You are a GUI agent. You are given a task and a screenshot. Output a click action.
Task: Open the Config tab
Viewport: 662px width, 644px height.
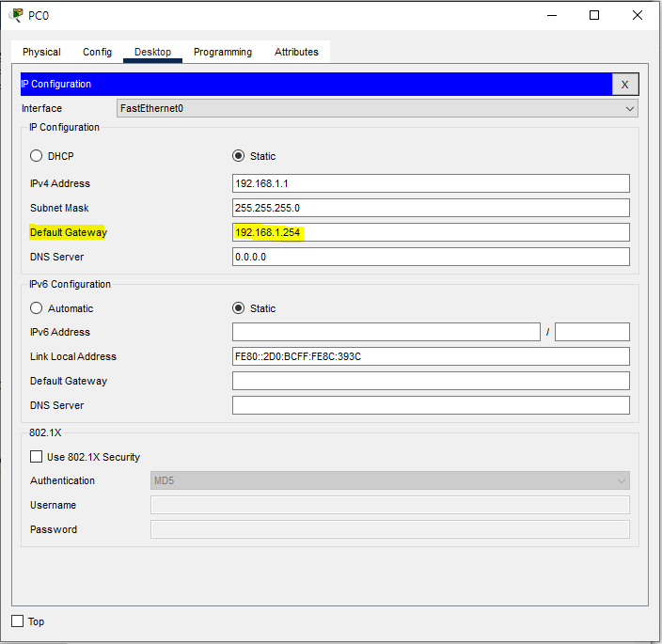coord(97,52)
